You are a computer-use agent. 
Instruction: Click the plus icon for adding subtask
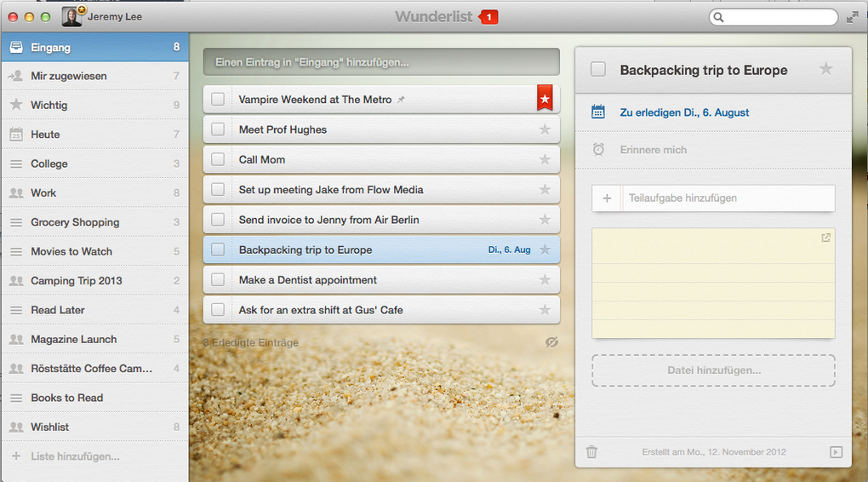coord(607,198)
